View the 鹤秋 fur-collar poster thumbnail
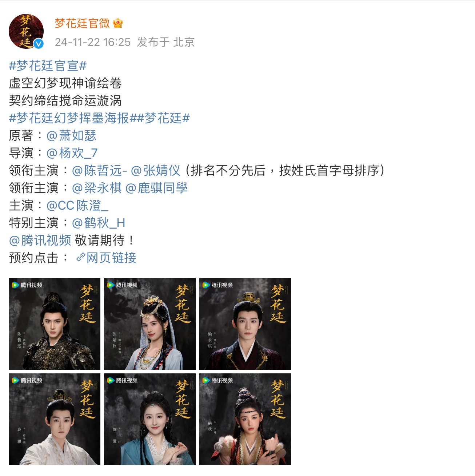Screen dimensions: 475x476 (245, 419)
